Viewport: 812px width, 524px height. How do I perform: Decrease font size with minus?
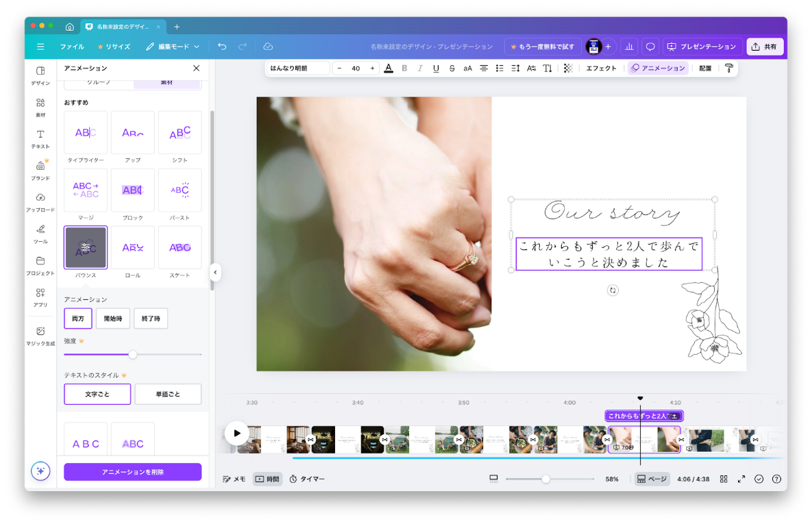(339, 68)
